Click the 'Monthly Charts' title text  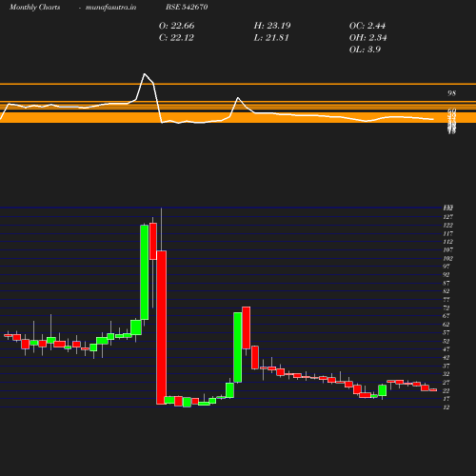[x=35, y=7]
